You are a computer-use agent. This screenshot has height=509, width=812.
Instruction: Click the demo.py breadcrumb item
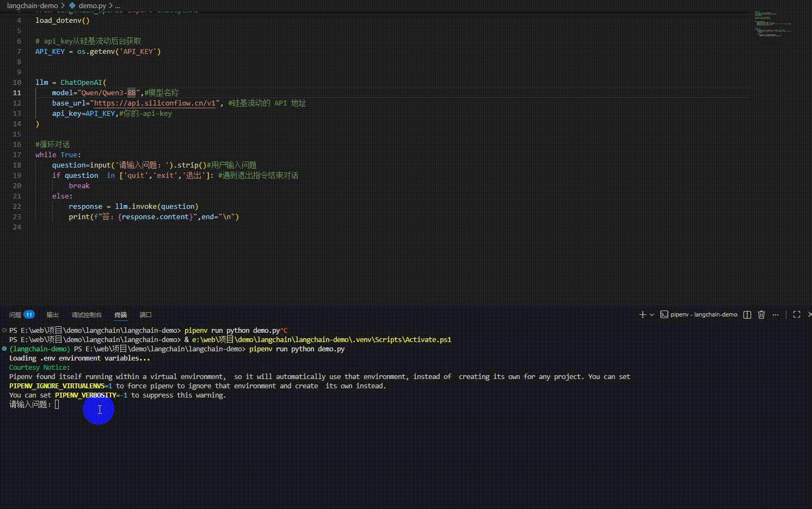coord(93,5)
